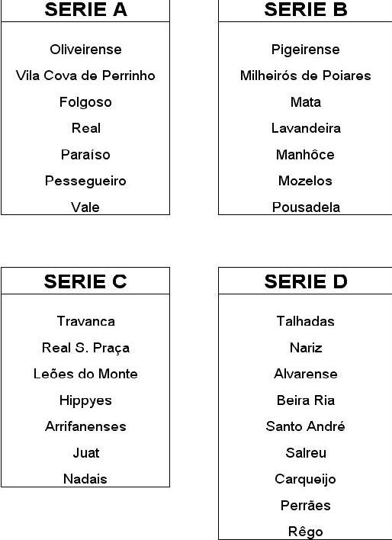The width and height of the screenshot is (392, 540).
Task: Click the Real S. Praça entry
Action: click(85, 348)
